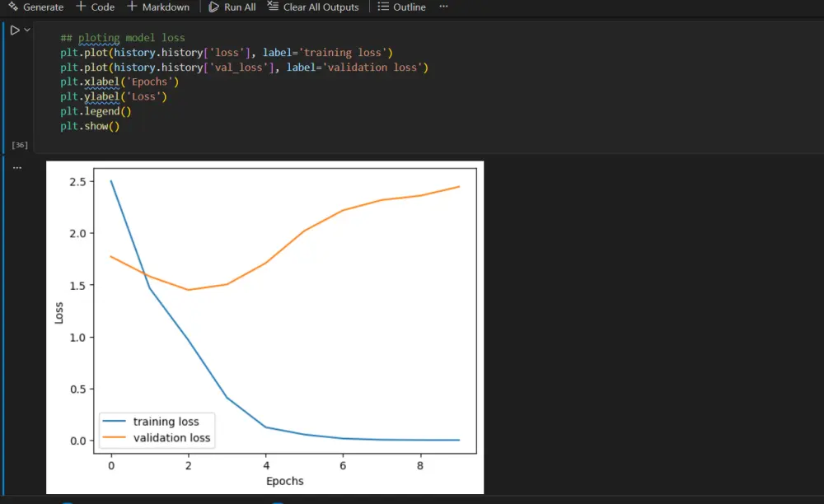The height and width of the screenshot is (504, 824).
Task: Click the Generate sparkle button
Action: point(35,7)
